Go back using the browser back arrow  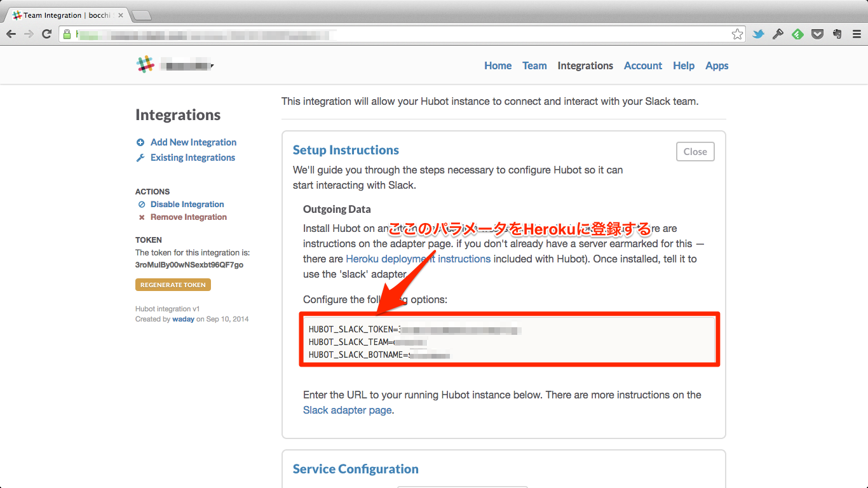tap(11, 34)
